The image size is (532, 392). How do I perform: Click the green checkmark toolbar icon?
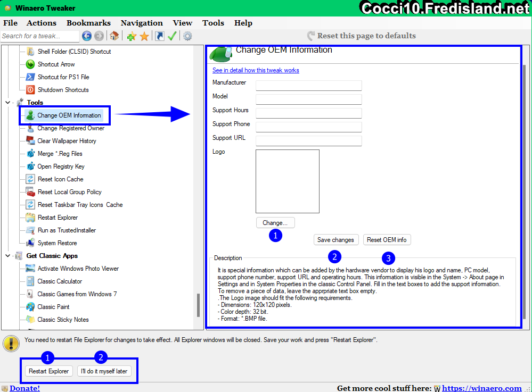click(x=172, y=36)
